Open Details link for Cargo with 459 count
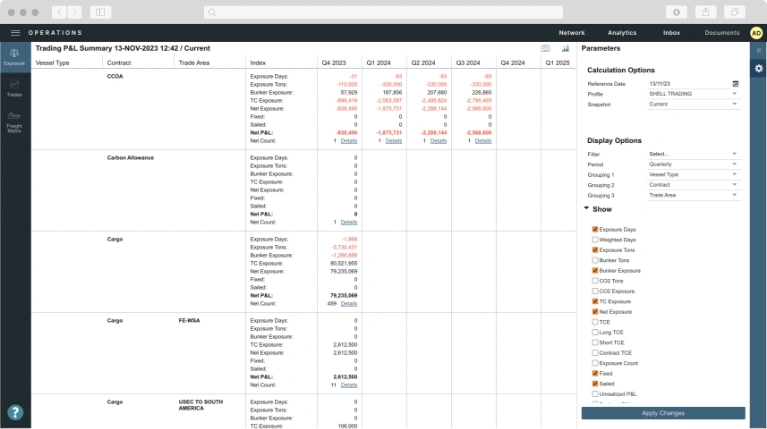767x429 pixels. pyautogui.click(x=349, y=304)
